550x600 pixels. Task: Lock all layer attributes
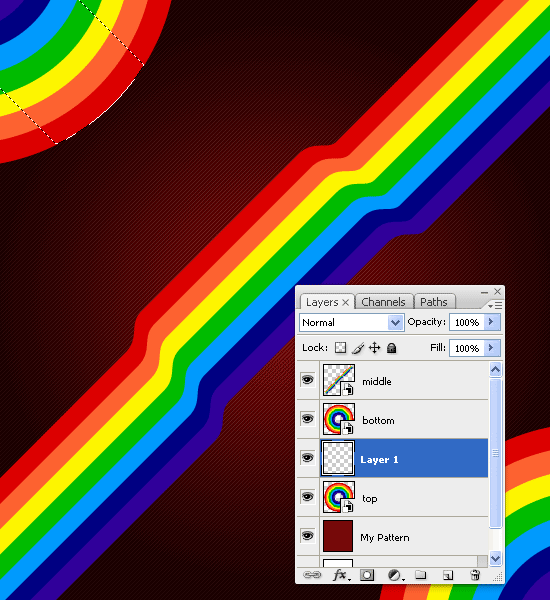[391, 348]
